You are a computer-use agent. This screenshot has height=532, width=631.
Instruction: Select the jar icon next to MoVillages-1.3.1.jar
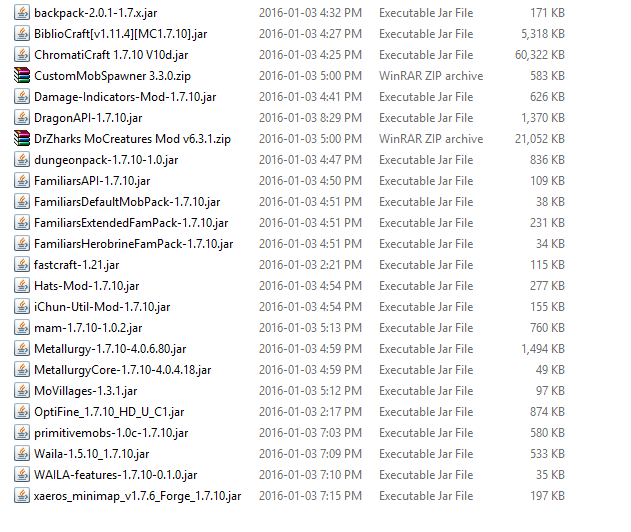point(22,391)
